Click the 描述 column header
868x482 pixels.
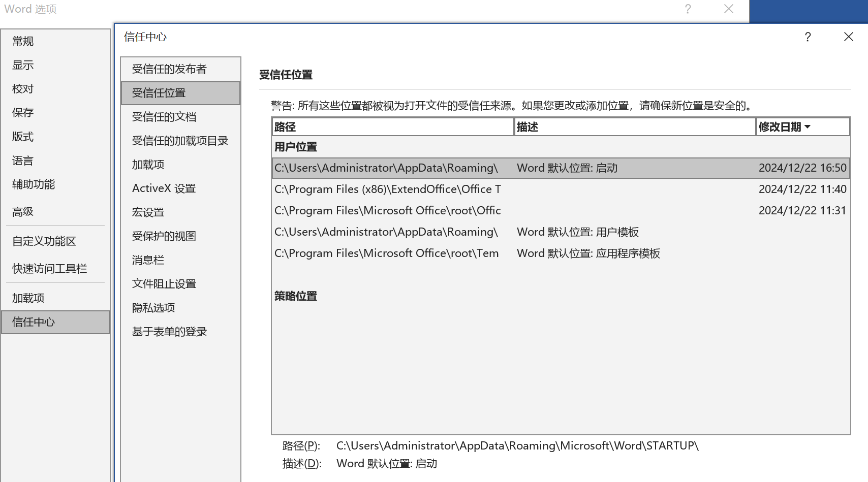[635, 127]
